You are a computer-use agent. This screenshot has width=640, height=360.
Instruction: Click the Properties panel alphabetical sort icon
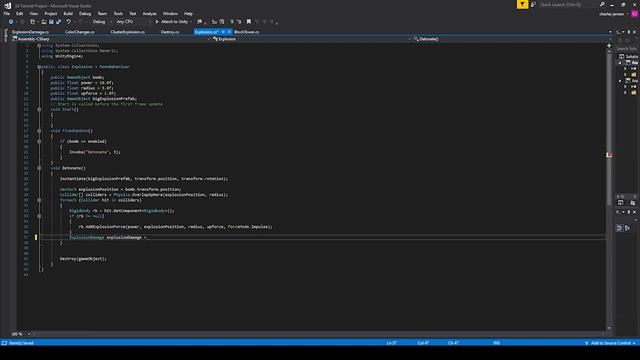(x=627, y=228)
